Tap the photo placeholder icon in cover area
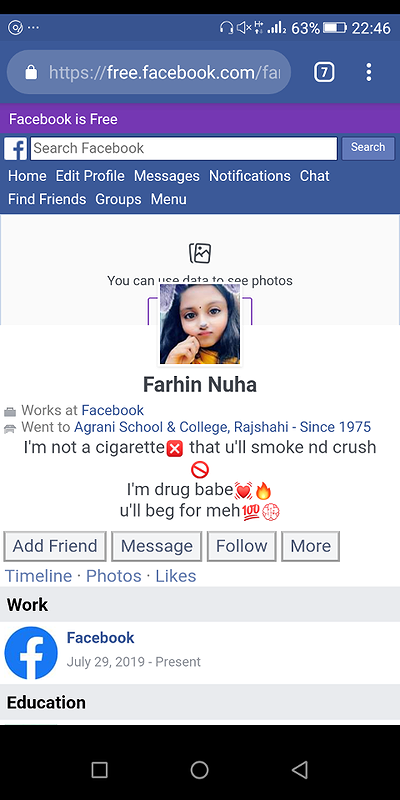 pos(200,253)
